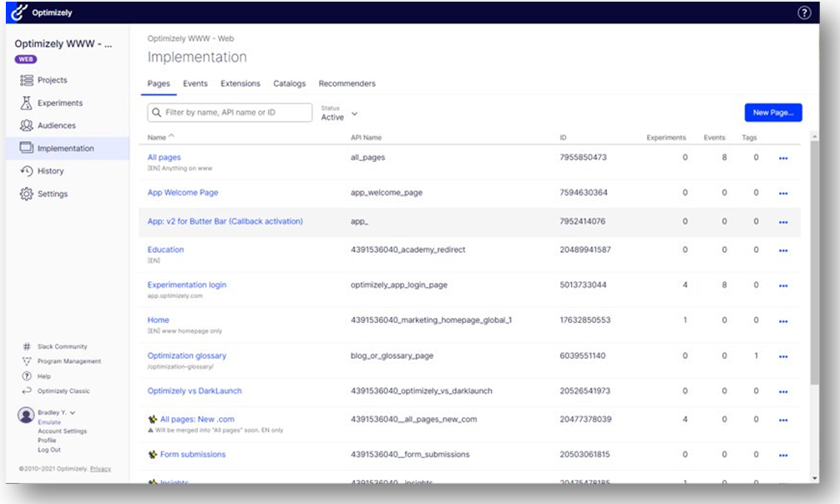Open more options for All pages row
Image resolution: width=840 pixels, height=504 pixels.
click(783, 158)
